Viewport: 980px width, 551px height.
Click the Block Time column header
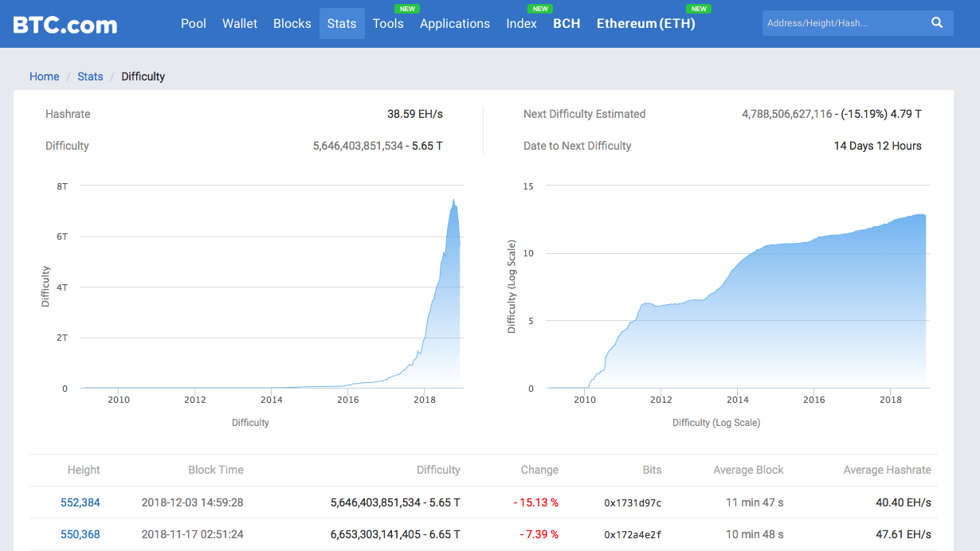coord(216,470)
